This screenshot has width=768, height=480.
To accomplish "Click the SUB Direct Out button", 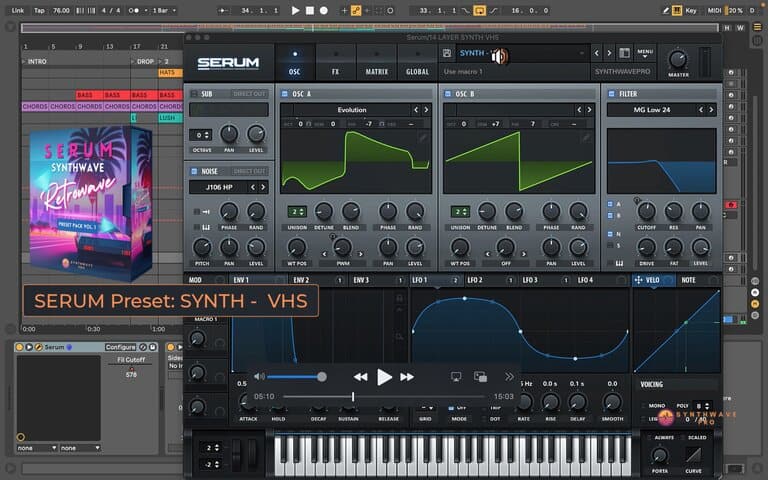I will coord(249,94).
